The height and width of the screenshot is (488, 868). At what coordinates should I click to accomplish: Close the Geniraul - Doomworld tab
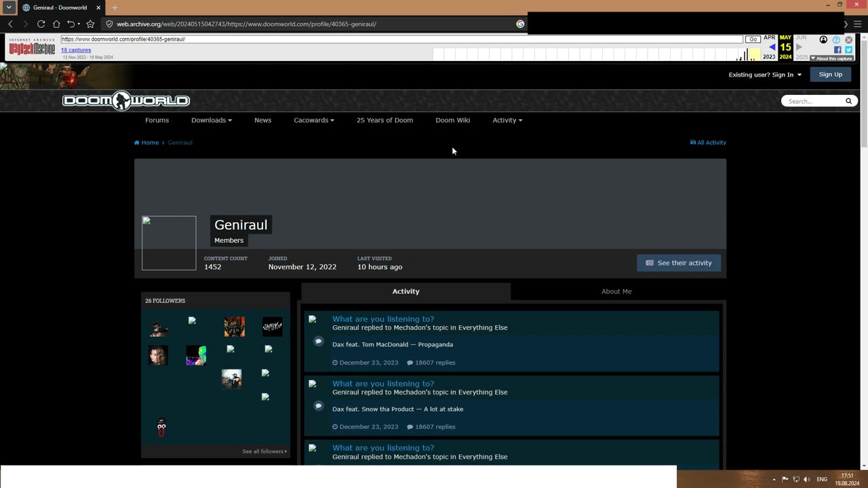(x=98, y=7)
